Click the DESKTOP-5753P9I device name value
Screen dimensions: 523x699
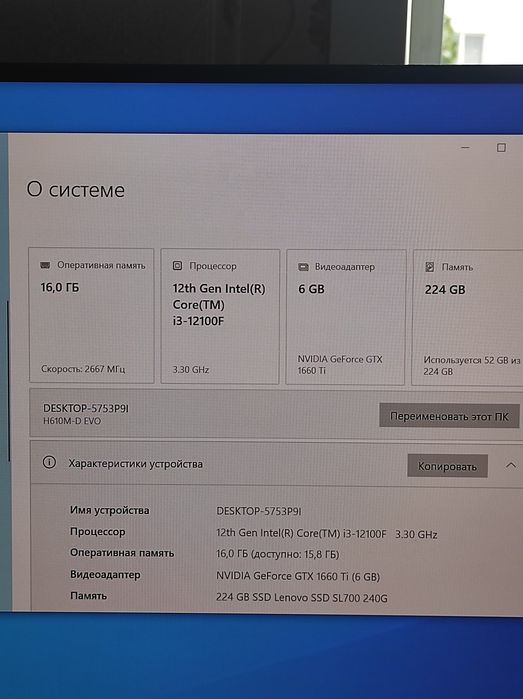click(x=259, y=511)
